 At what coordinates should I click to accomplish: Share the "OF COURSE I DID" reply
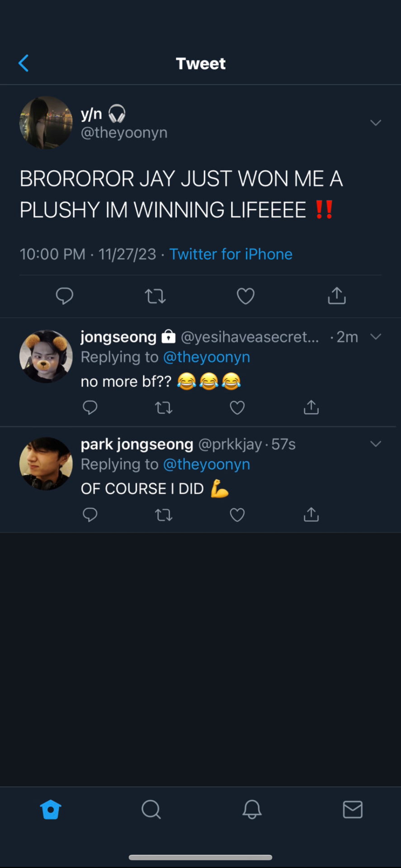(x=311, y=514)
